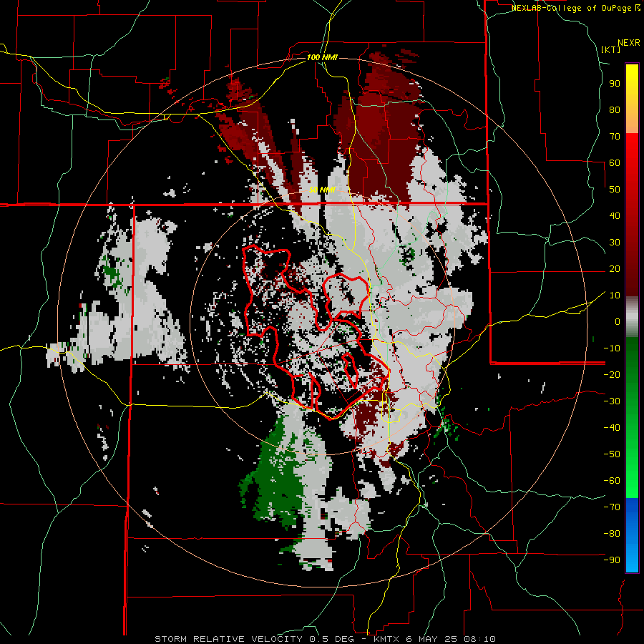644x644 pixels.
Task: Click the -50 value on the velocity scale
Action: point(612,454)
